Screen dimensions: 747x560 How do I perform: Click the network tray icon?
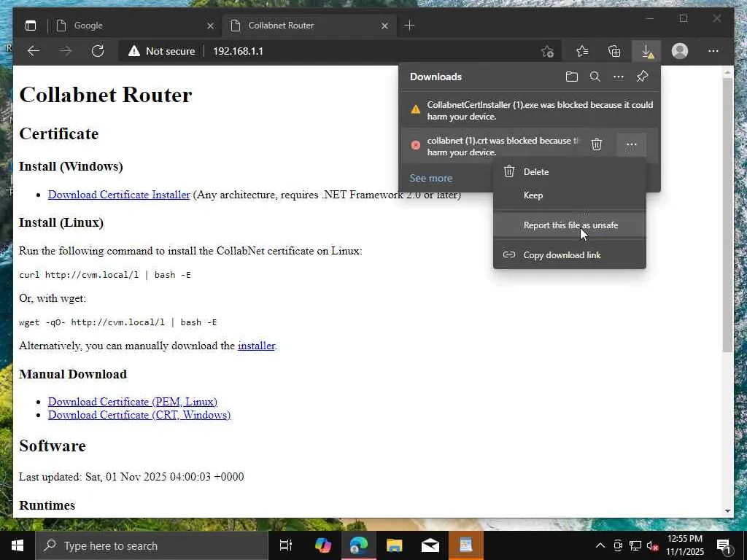tap(635, 545)
